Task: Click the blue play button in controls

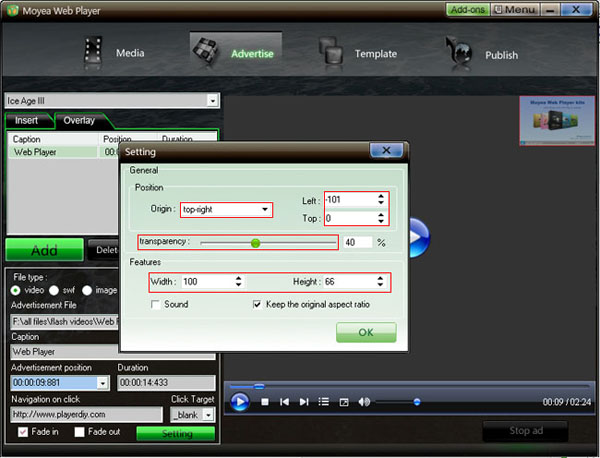Action: pyautogui.click(x=240, y=402)
